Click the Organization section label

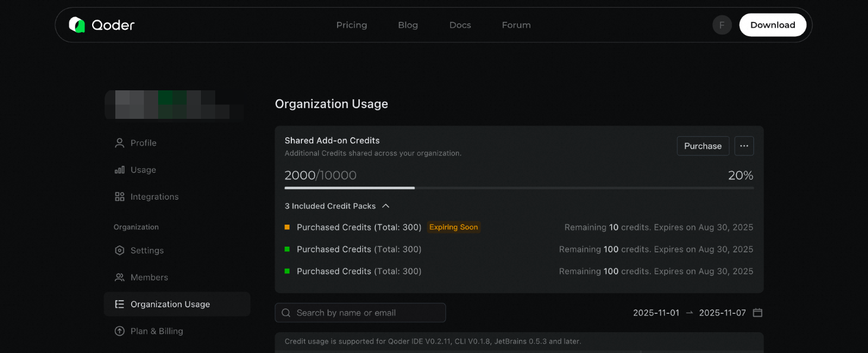coord(136,227)
